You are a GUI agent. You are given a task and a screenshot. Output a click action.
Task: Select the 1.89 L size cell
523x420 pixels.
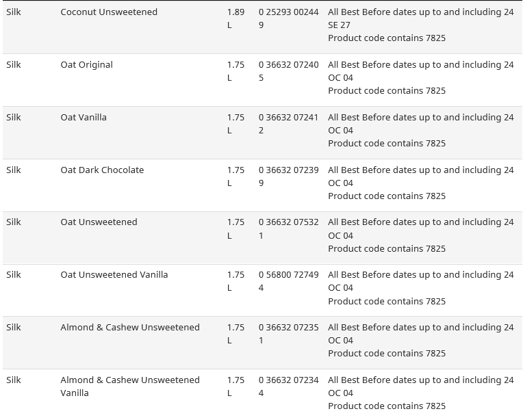(235, 18)
